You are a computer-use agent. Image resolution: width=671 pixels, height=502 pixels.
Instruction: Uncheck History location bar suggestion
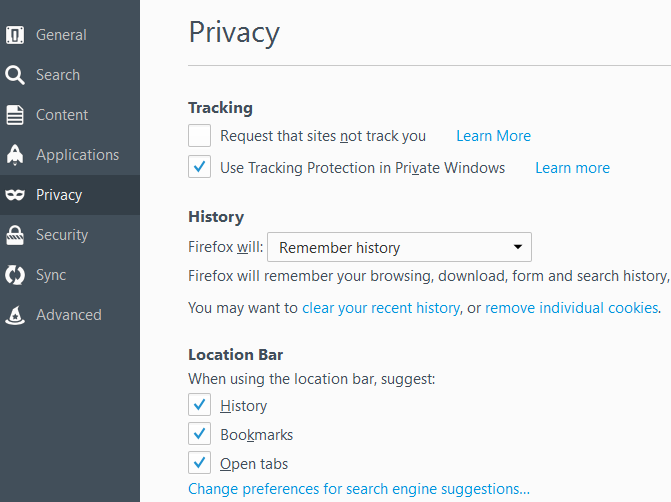[x=199, y=405]
